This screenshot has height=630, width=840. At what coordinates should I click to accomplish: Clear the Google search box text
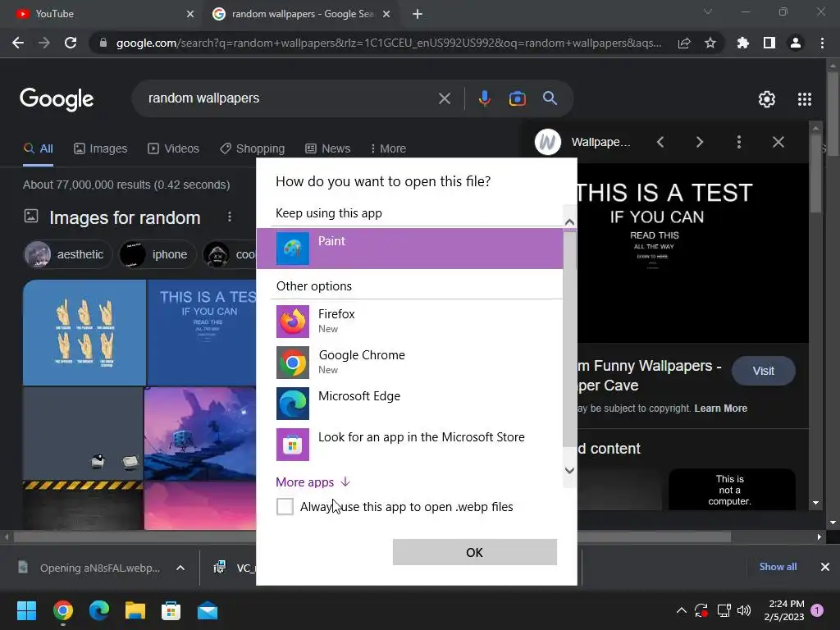444,98
